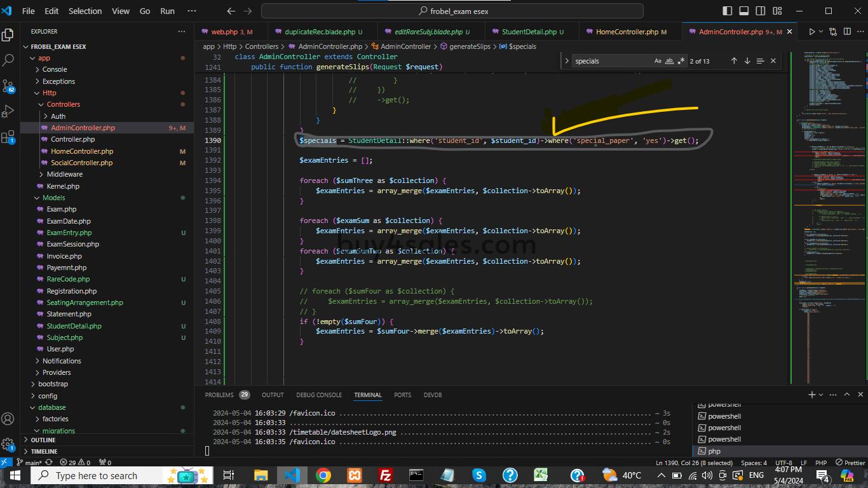Split the editor to the right
Viewport: 868px width, 488px height.
pos(848,31)
